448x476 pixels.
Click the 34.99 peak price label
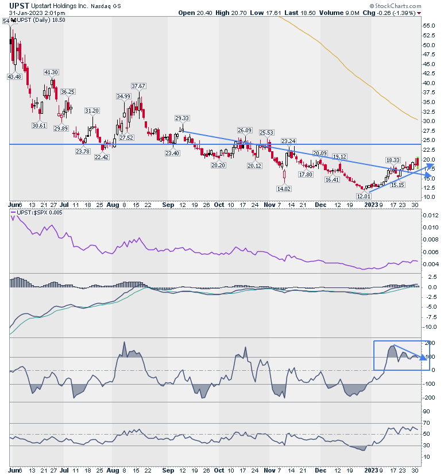coord(123,96)
